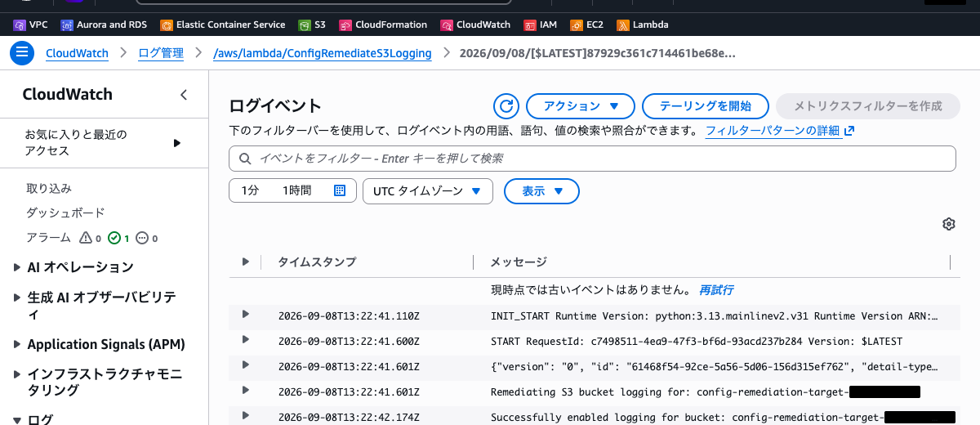Image resolution: width=980 pixels, height=425 pixels.
Task: Expand the INIT_START log event row
Action: [246, 314]
